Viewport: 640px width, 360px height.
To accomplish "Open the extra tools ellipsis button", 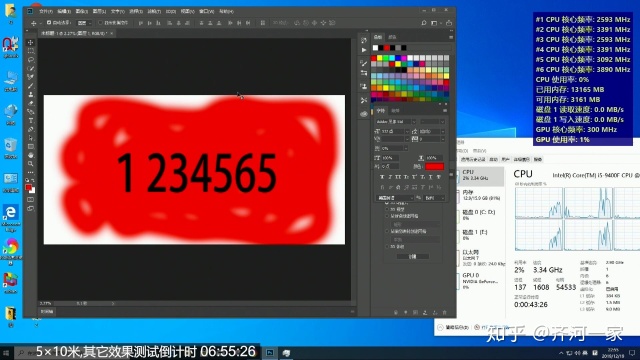I will tap(31, 172).
